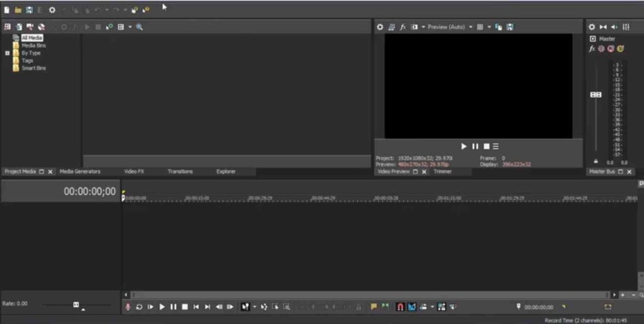Open Master FX in the Master Bus
The image size is (644, 324).
[x=592, y=49]
